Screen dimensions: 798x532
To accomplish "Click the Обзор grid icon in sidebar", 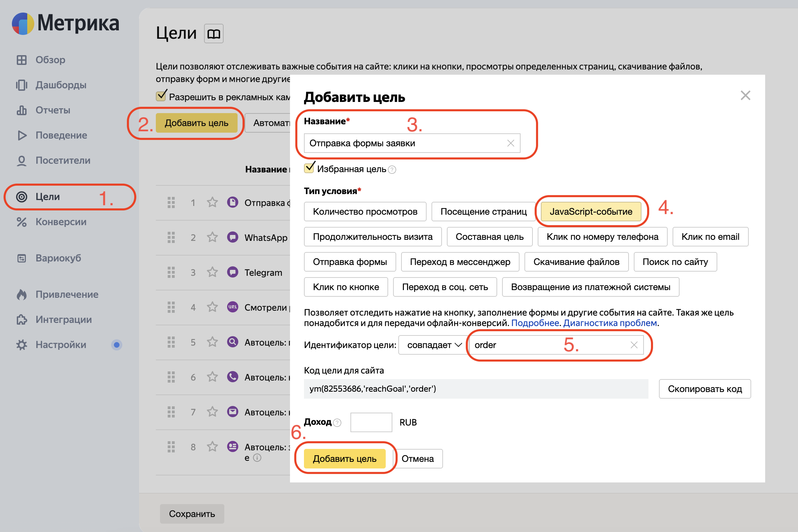I will point(22,60).
